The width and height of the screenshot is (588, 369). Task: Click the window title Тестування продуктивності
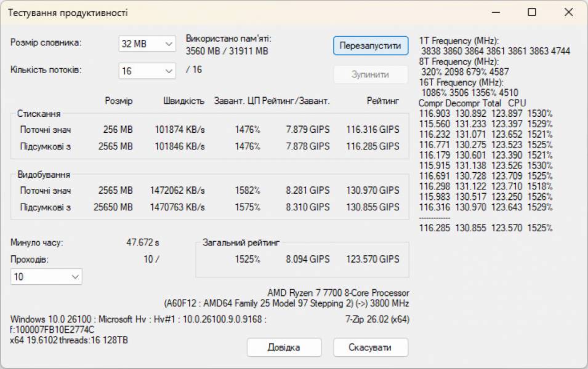pyautogui.click(x=68, y=13)
